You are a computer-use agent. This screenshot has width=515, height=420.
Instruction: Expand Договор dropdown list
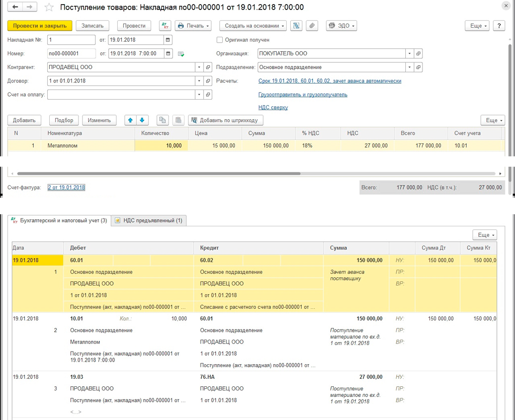point(199,81)
